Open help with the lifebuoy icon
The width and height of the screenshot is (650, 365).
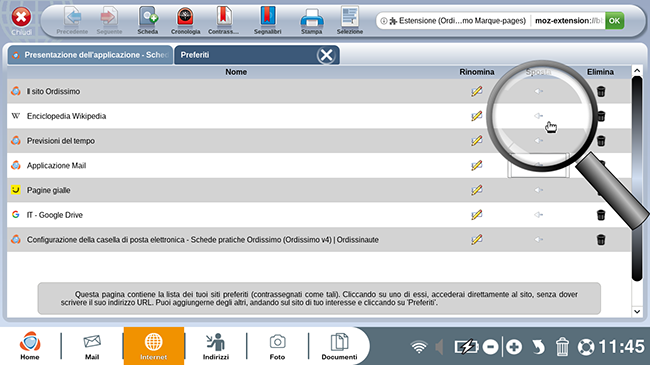tap(586, 347)
